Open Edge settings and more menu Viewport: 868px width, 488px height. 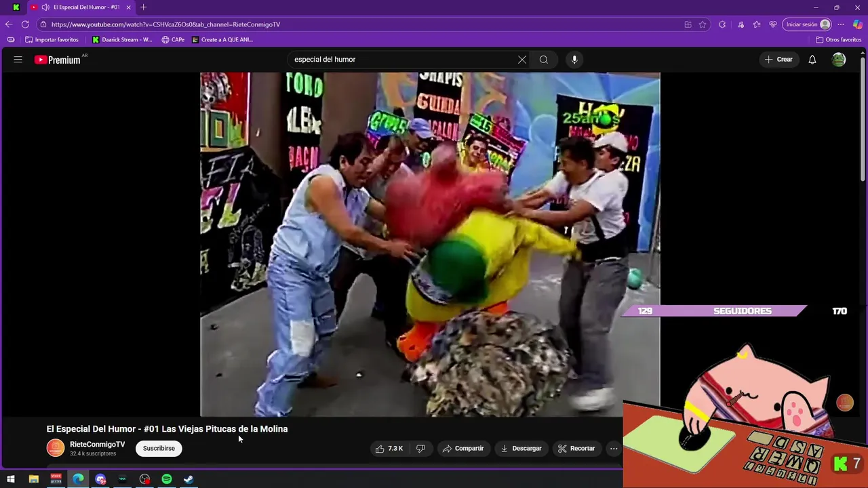841,24
